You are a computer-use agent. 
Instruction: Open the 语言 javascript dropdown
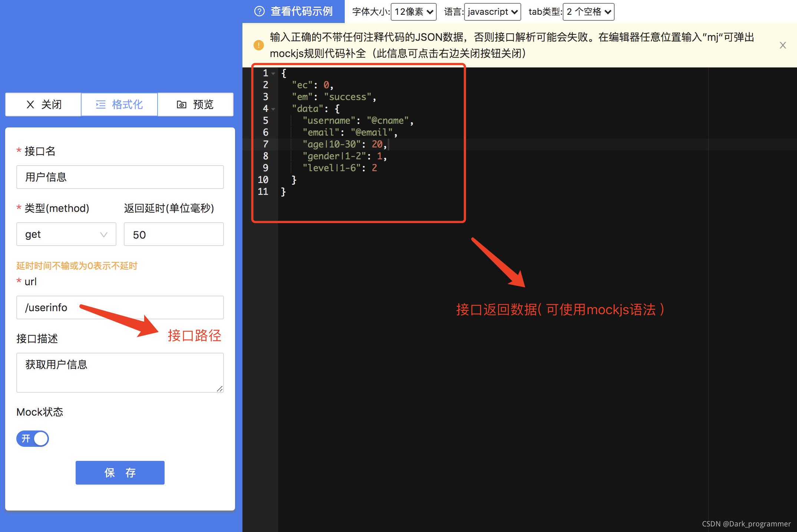click(492, 12)
